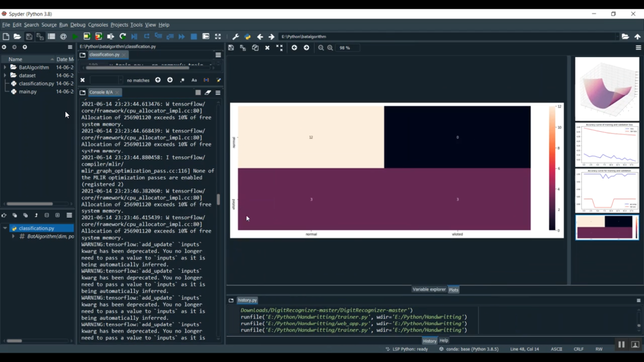Open the History pane tab
The height and width of the screenshot is (362, 644).
pyautogui.click(x=429, y=341)
